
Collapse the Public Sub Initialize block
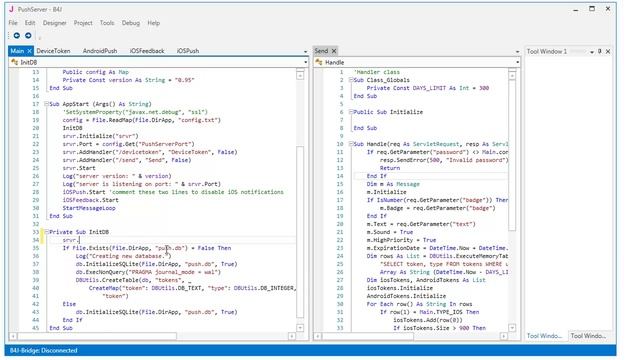[351, 112]
